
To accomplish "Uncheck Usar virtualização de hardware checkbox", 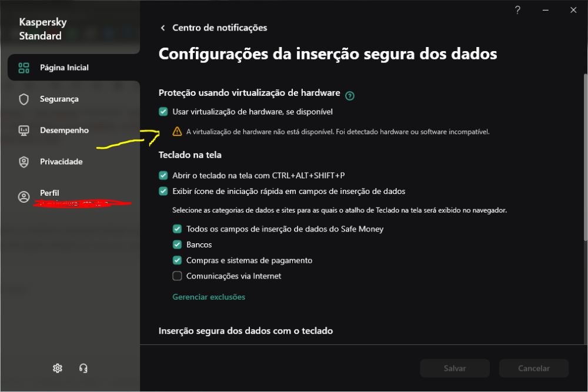I will [x=163, y=112].
